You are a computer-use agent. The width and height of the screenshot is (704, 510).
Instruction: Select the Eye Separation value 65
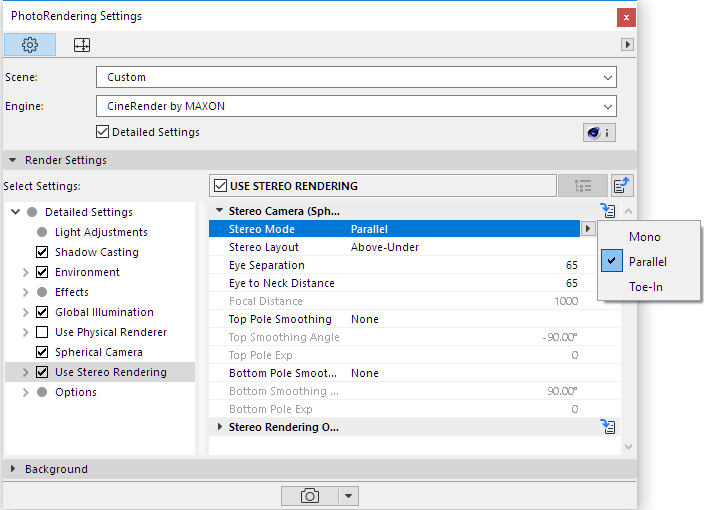pos(572,265)
